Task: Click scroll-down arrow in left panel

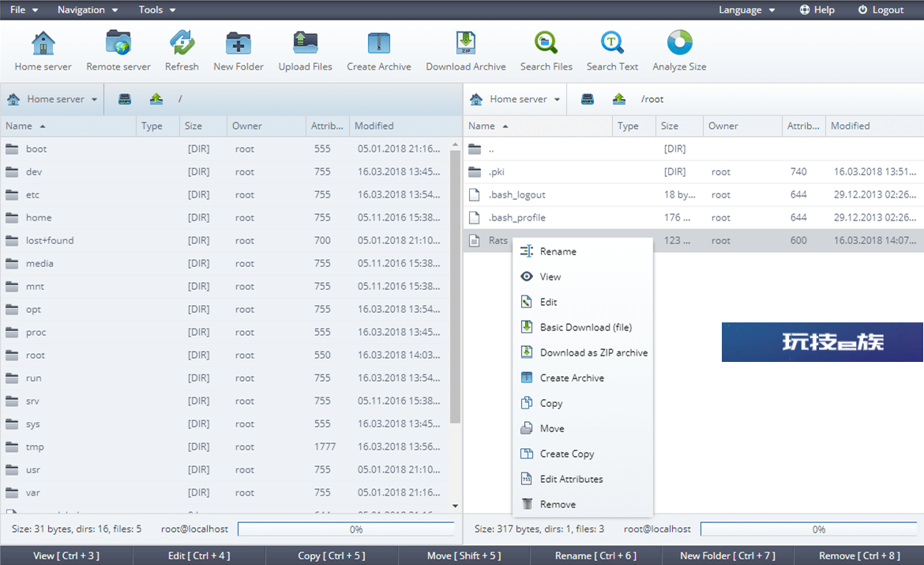Action: click(455, 506)
